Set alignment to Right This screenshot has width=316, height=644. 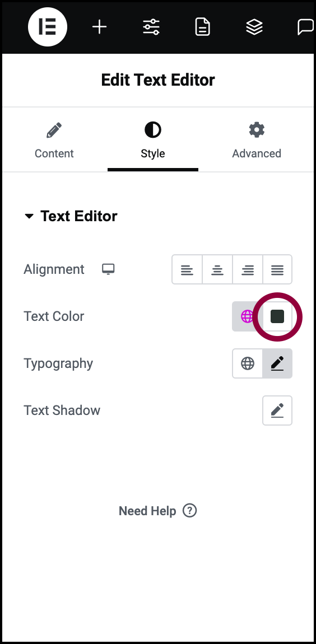pyautogui.click(x=248, y=269)
